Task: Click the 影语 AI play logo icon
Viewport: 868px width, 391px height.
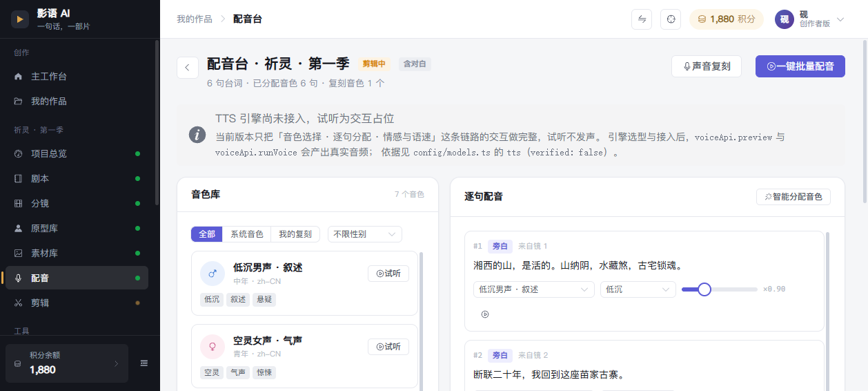Action: (x=20, y=19)
